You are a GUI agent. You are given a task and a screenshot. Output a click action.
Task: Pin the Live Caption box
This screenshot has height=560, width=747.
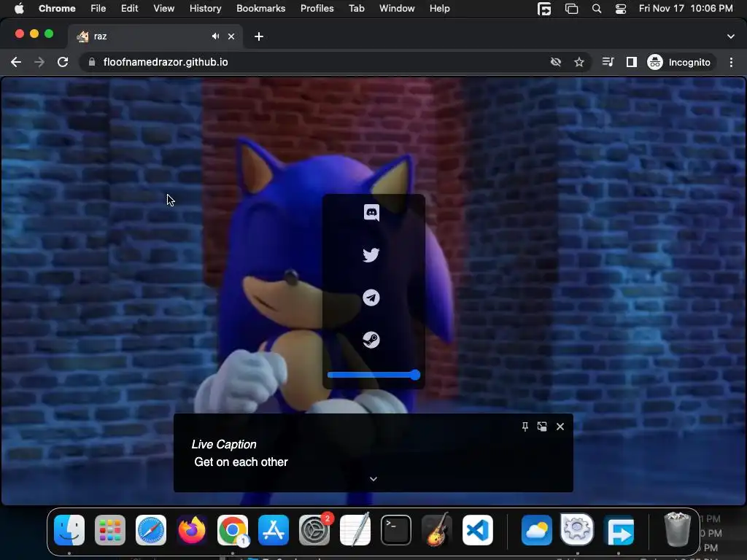pyautogui.click(x=525, y=427)
